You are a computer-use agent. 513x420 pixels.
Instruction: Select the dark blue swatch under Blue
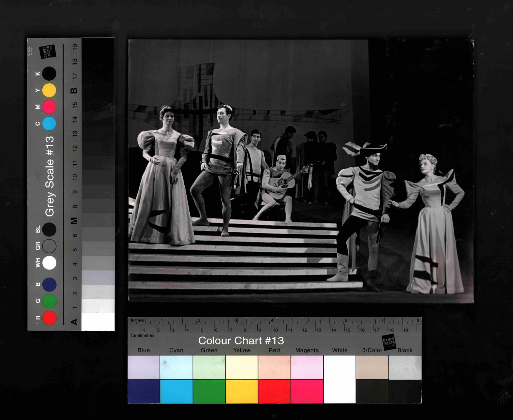[x=144, y=391]
